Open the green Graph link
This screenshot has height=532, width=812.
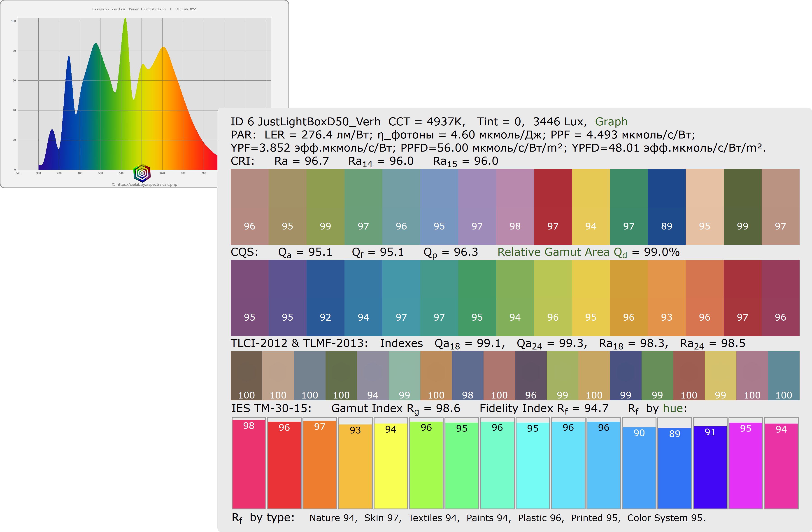point(611,122)
